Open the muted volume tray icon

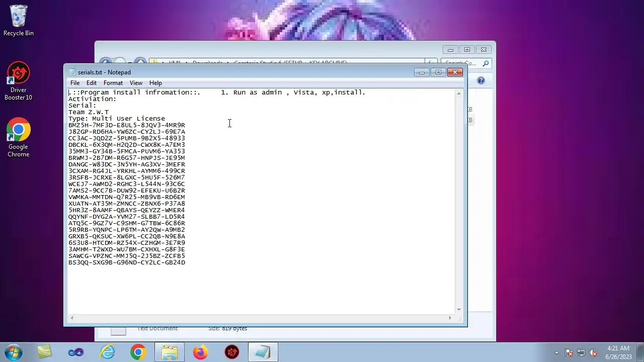point(593,353)
